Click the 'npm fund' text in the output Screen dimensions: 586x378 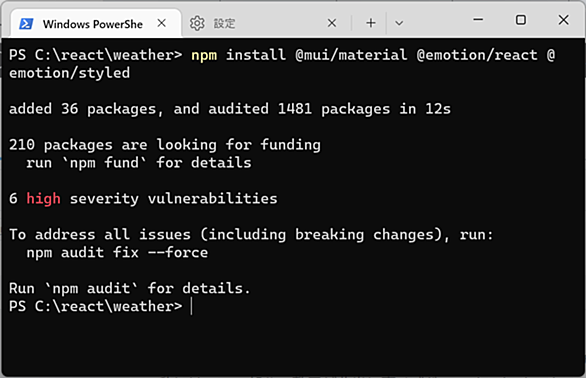pyautogui.click(x=104, y=163)
